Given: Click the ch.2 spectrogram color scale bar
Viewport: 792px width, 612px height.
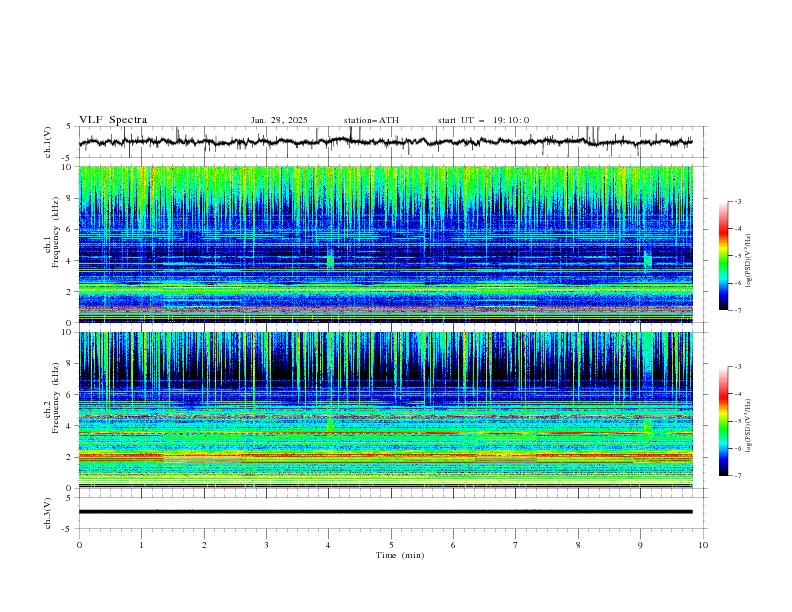Looking at the screenshot, I should click(x=723, y=421).
